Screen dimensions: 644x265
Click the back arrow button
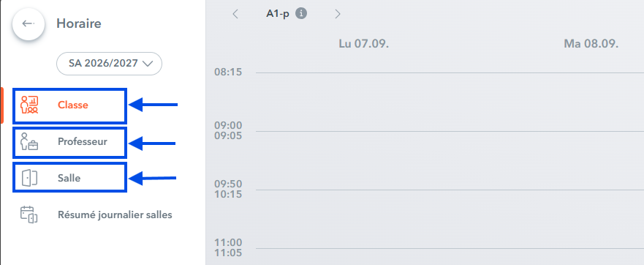(29, 24)
